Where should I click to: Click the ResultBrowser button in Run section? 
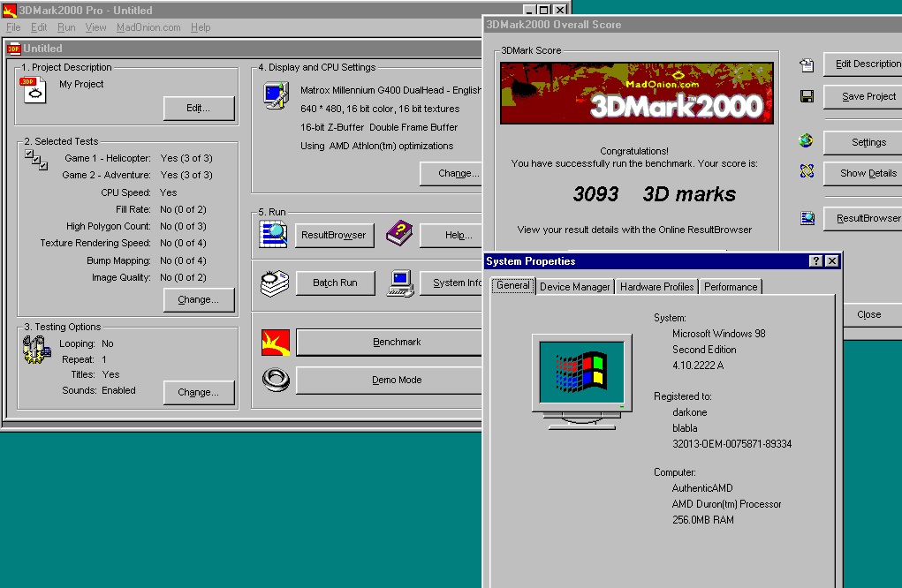click(x=334, y=235)
